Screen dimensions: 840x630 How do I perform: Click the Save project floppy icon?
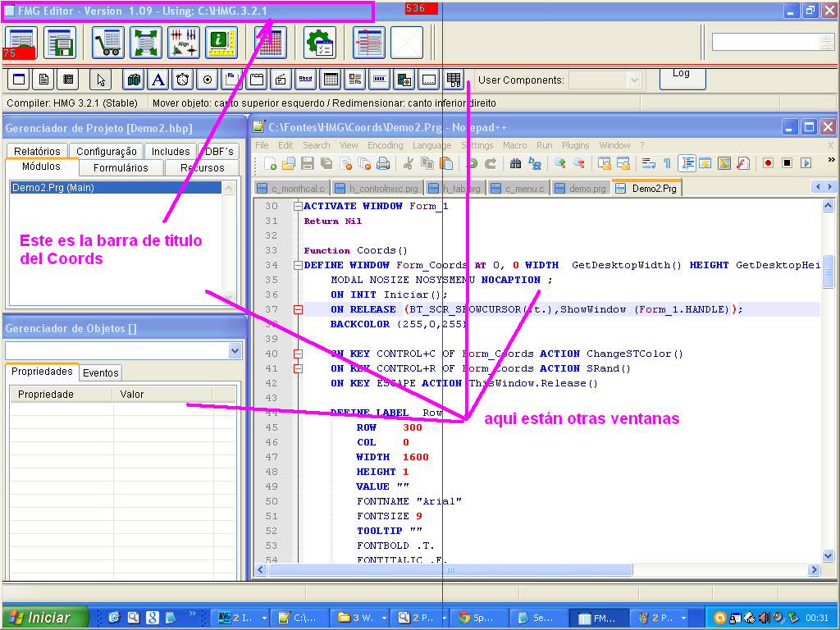coord(60,42)
